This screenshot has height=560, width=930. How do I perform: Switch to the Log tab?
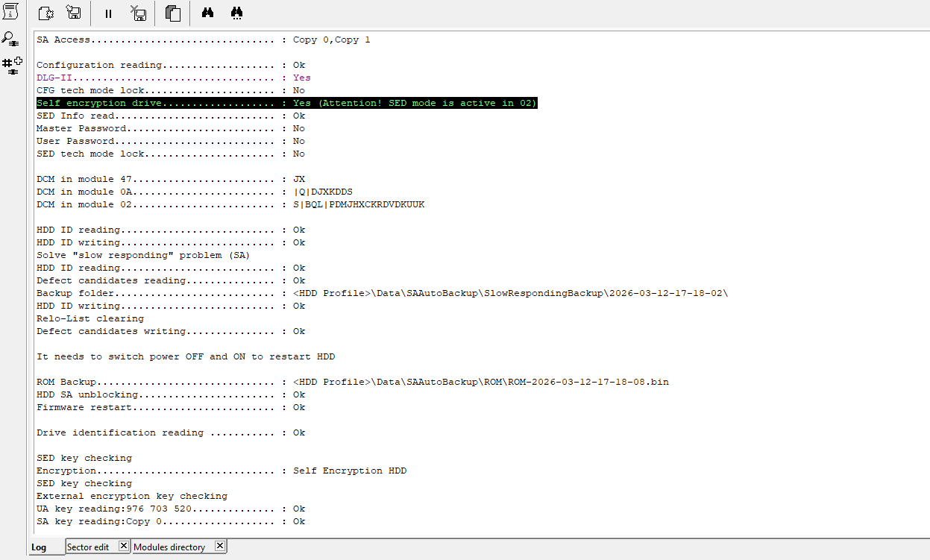coord(39,547)
